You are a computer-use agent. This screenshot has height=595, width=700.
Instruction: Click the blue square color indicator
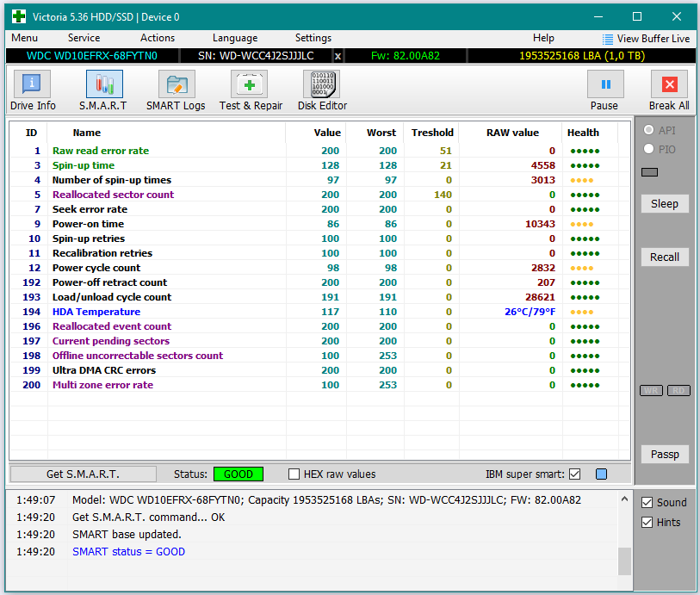(x=602, y=474)
